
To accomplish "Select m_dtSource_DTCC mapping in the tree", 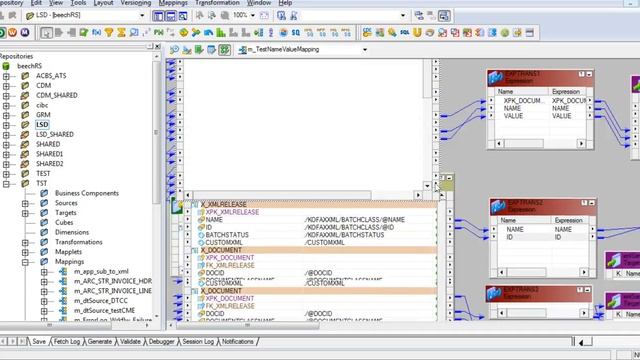I will [101, 301].
